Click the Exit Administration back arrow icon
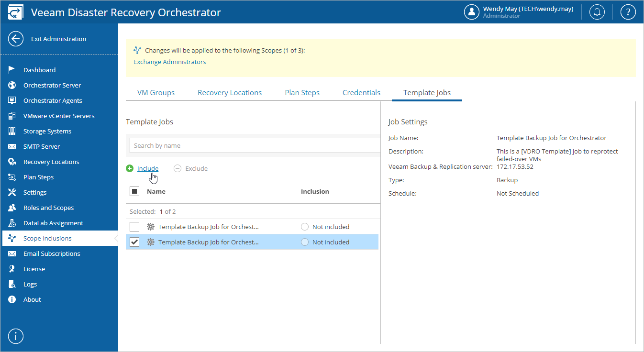Viewport: 644px width, 352px height. (16, 39)
